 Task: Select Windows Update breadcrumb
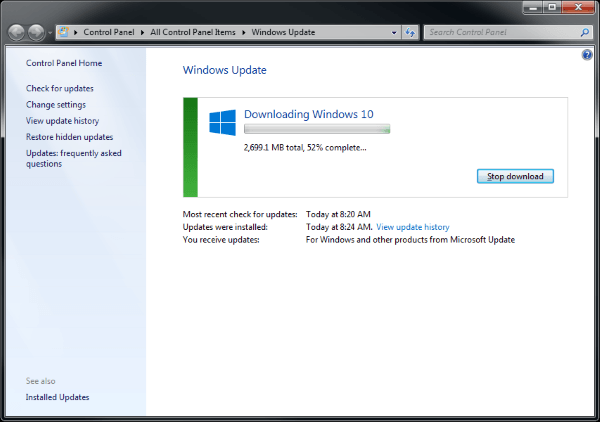(x=283, y=33)
